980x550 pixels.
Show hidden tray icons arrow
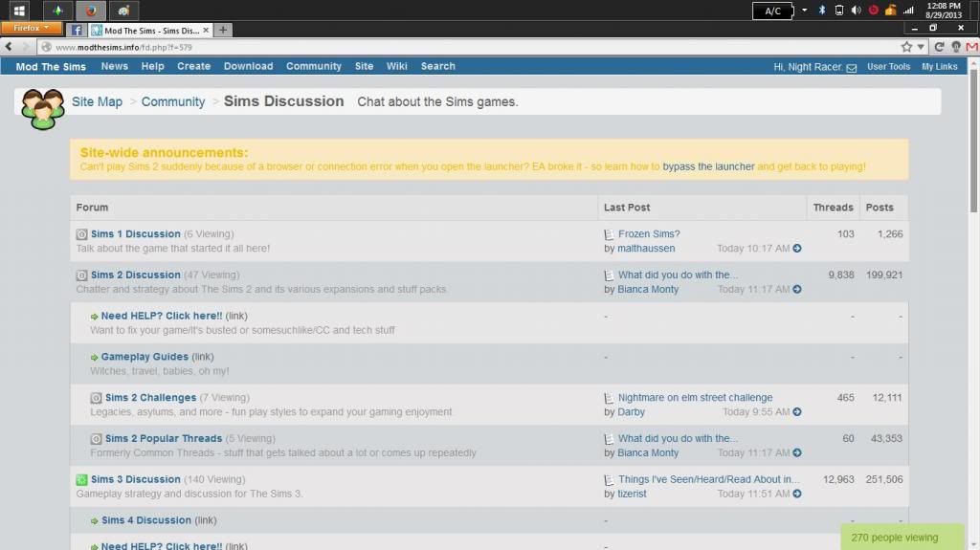804,10
